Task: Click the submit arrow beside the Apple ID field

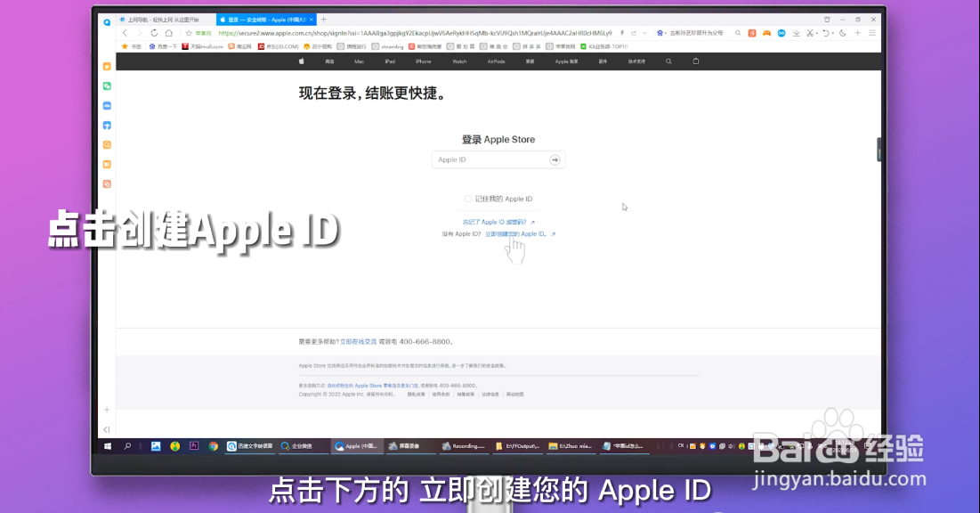Action: point(555,159)
